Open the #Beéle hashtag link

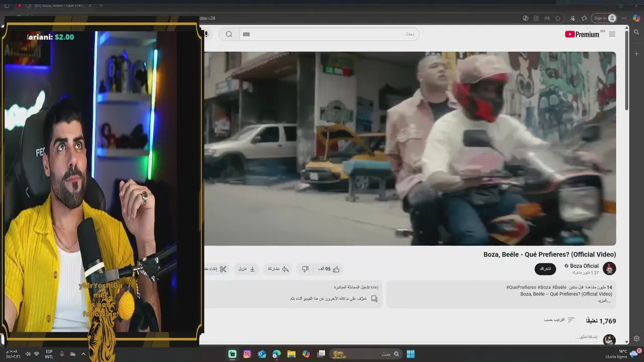pos(560,287)
